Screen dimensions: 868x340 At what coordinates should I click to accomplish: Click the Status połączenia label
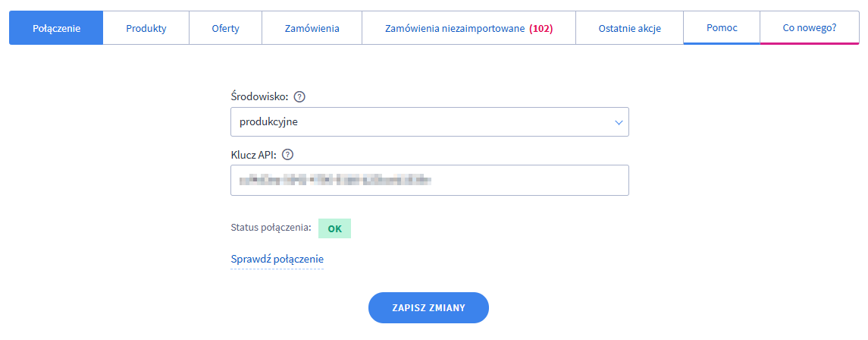(271, 227)
